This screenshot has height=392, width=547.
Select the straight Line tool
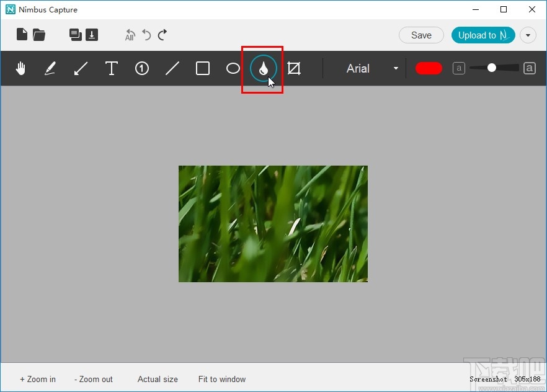tap(172, 68)
